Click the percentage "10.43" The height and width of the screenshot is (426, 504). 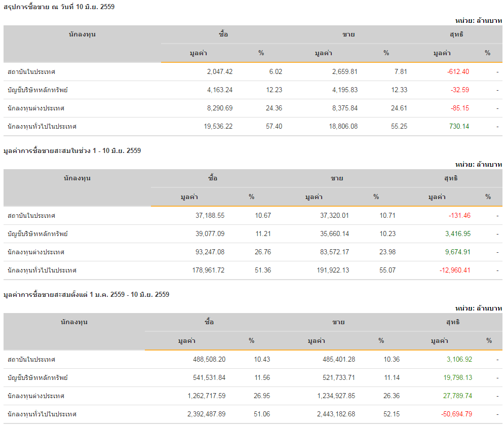(x=262, y=360)
